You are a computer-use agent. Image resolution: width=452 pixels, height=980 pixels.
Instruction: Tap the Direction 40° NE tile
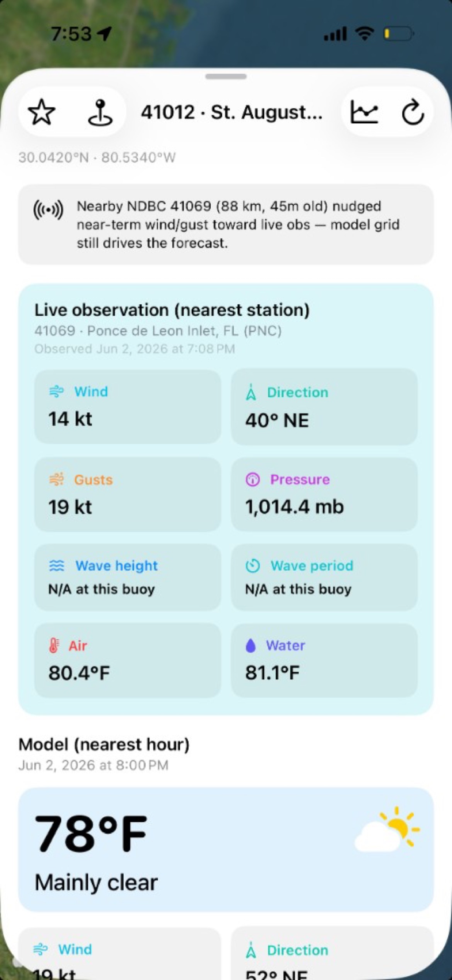pyautogui.click(x=324, y=406)
